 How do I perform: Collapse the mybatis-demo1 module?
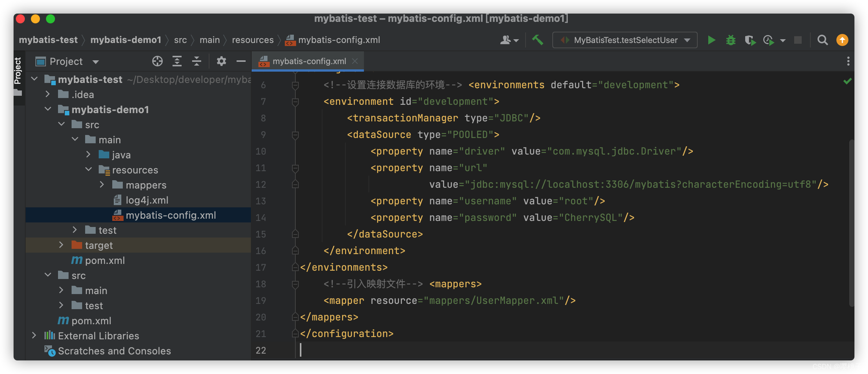[x=48, y=109]
